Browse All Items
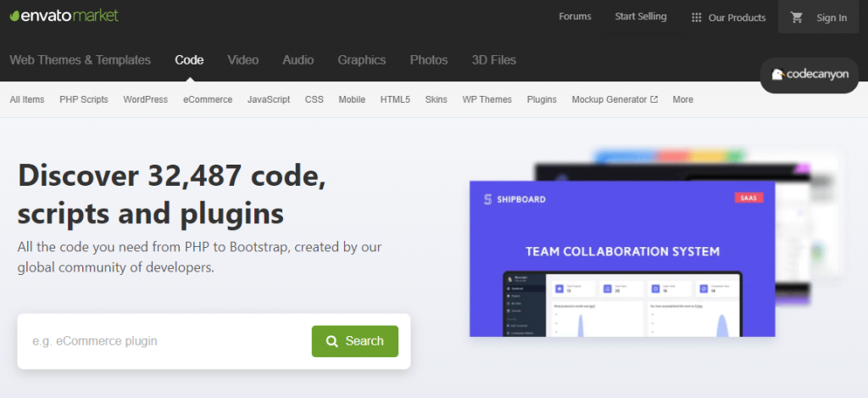Image resolution: width=868 pixels, height=398 pixels. pyautogui.click(x=27, y=100)
